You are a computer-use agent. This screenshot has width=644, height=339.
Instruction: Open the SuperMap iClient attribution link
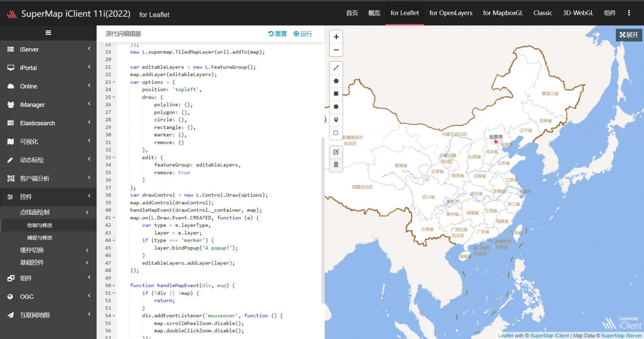click(x=549, y=336)
